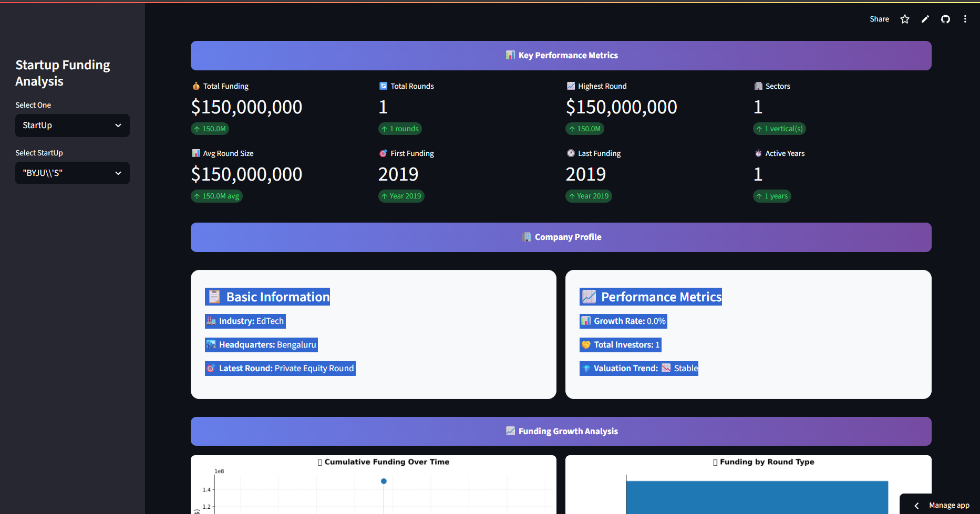Screen dimensions: 980x514
Task: Click the Avg Round Size value $150,000,000
Action: 246,174
